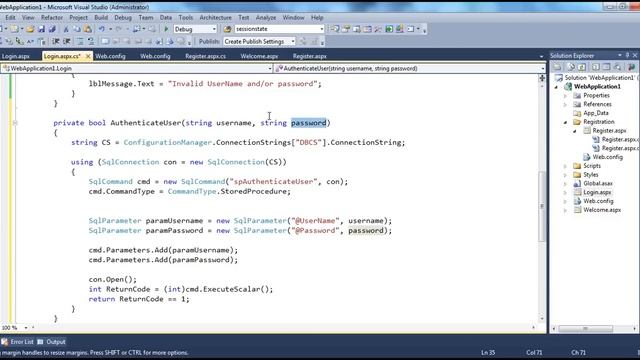
Task: Open the Refactor menu
Action: click(x=52, y=18)
